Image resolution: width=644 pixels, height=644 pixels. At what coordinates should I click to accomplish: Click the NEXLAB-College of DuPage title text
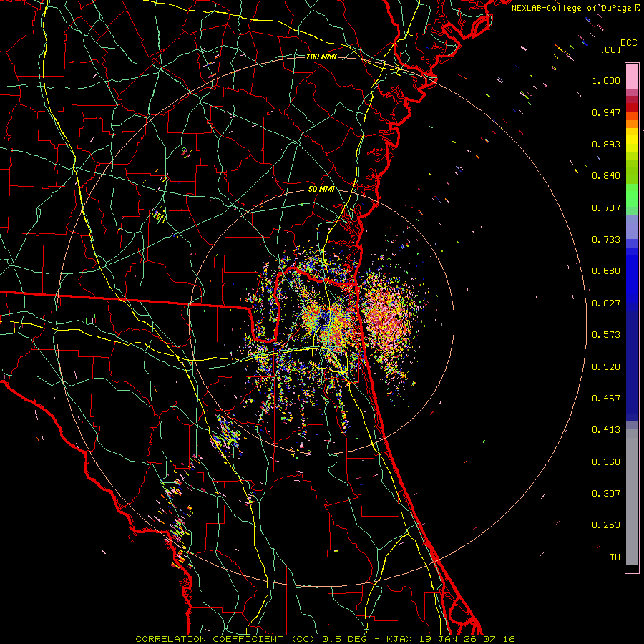point(571,8)
